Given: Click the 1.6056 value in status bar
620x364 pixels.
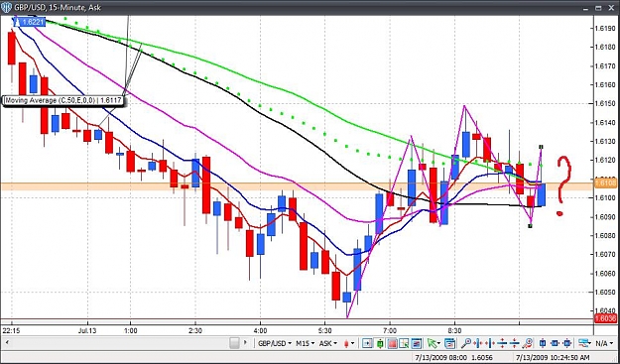Looking at the screenshot, I should [x=481, y=358].
